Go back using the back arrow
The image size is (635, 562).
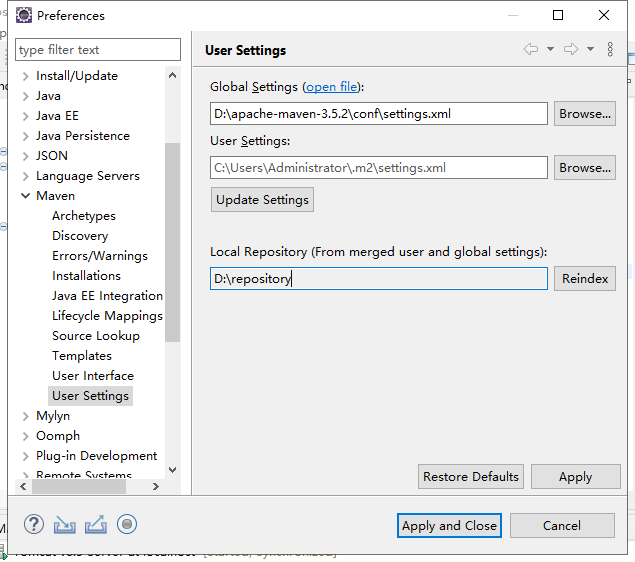pyautogui.click(x=530, y=49)
